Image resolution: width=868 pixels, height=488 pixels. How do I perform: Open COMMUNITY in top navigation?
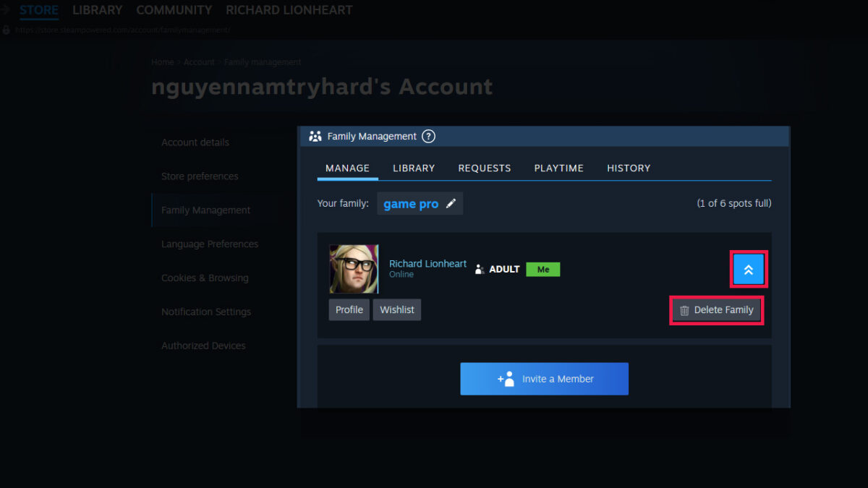click(x=174, y=10)
